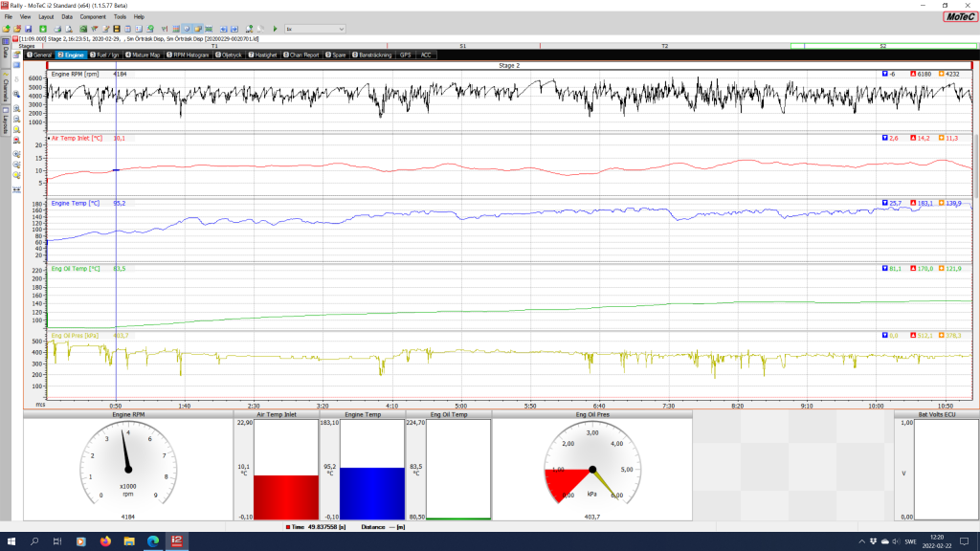Select the T1 section in the Stages bar

point(214,46)
